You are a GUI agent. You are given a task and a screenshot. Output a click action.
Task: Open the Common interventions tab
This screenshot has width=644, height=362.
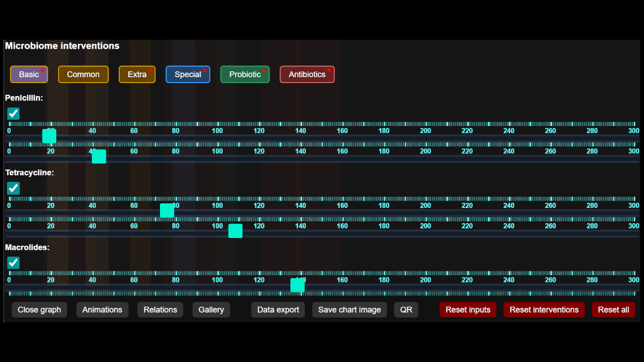(83, 75)
